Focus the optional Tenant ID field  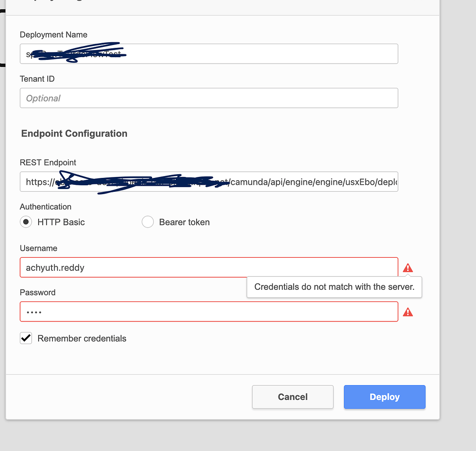pos(209,98)
